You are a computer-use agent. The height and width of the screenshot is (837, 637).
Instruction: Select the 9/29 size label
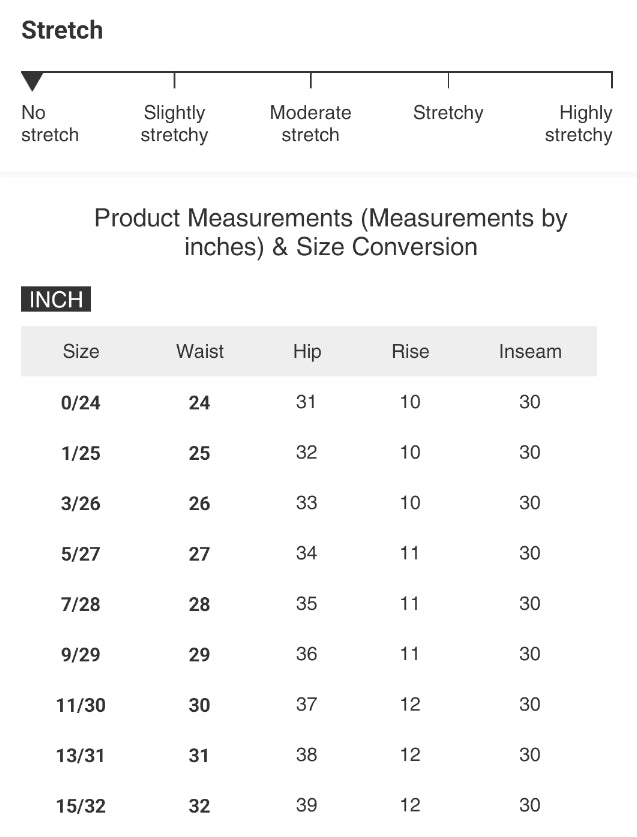(x=81, y=654)
